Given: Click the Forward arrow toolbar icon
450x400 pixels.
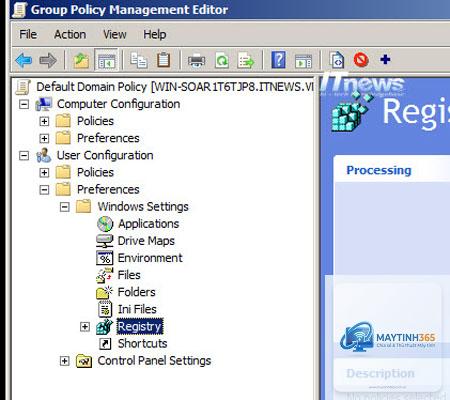Looking at the screenshot, I should pos(48,60).
